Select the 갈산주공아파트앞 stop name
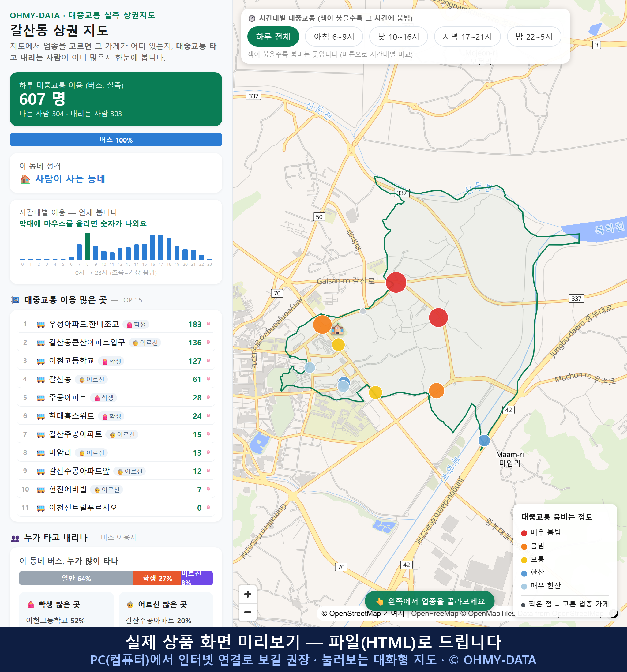Screen dimensions: 627x672 point(79,471)
